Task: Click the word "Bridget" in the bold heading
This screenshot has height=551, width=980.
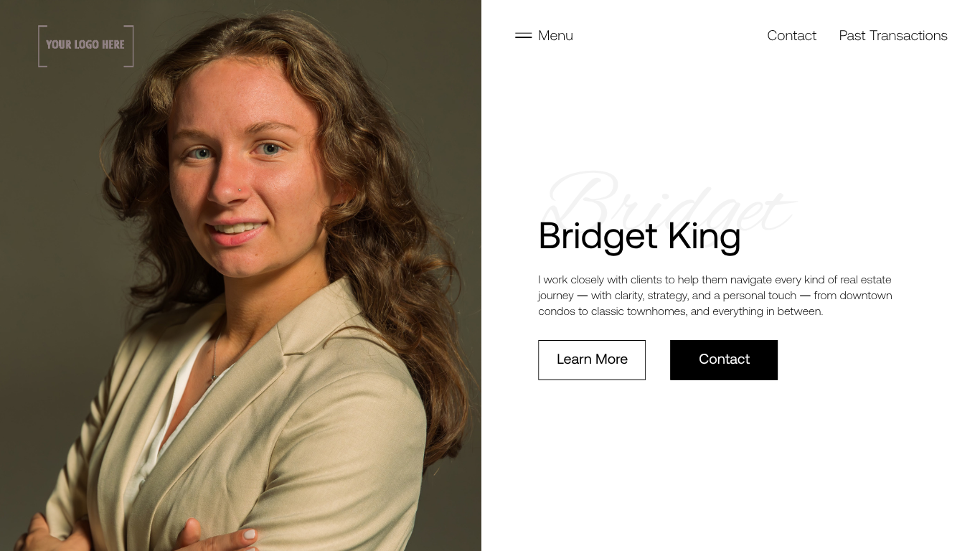Action: (x=598, y=236)
